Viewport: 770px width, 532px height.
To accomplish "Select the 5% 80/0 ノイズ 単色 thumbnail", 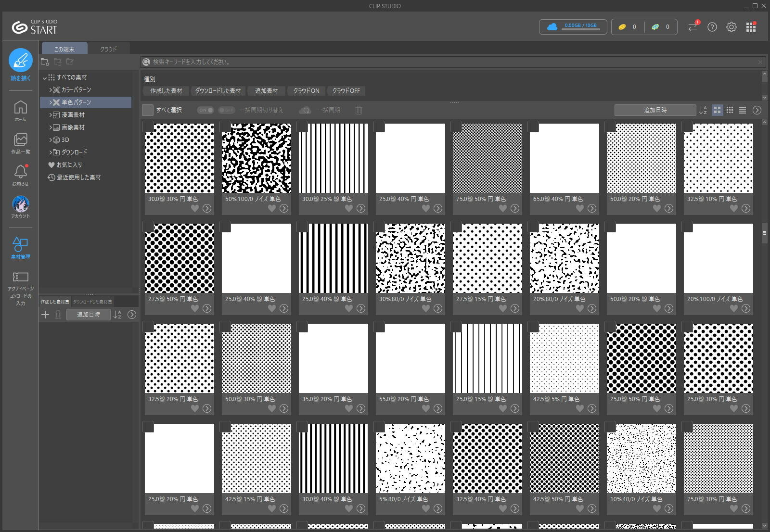I will [411, 458].
